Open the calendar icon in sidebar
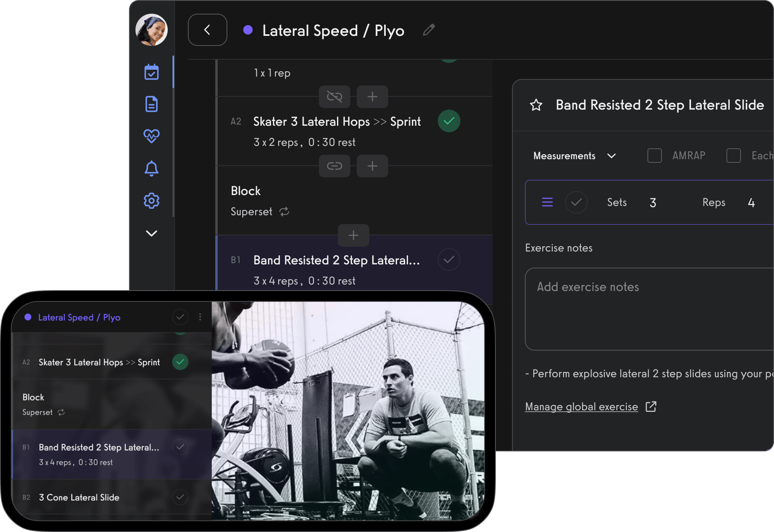This screenshot has width=774, height=532. pos(152,72)
